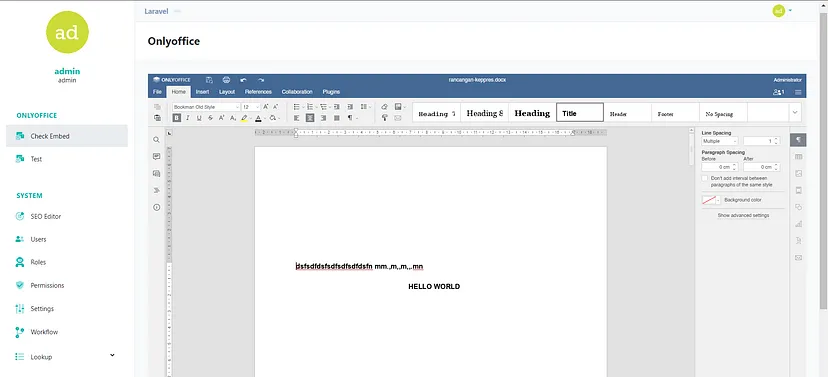Image resolution: width=828 pixels, height=377 pixels.
Task: Open the Table settings sidebar icon
Action: tap(798, 157)
